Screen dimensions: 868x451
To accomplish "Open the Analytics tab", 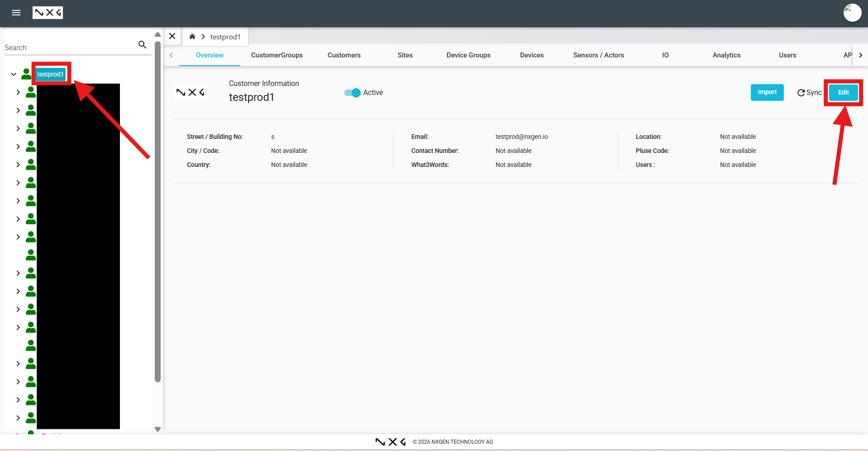I will tap(726, 55).
